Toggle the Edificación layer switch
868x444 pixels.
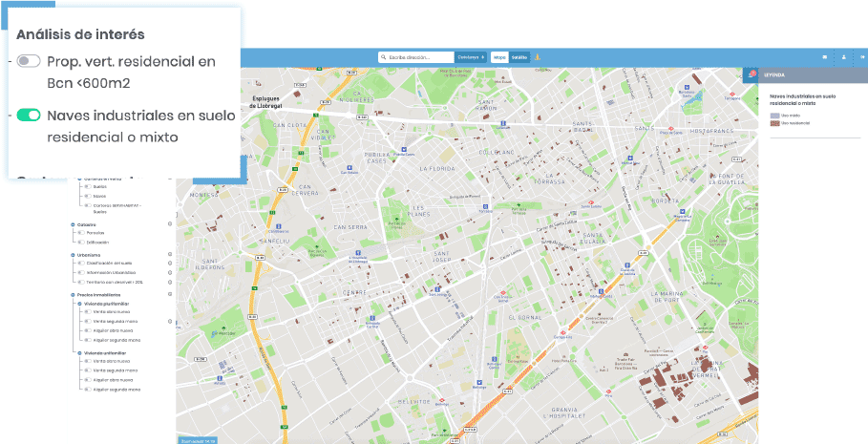pos(81,243)
